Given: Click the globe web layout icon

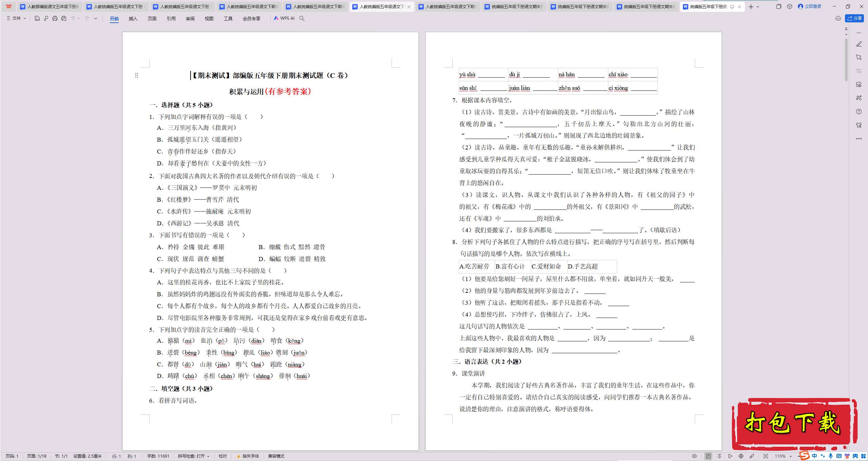Looking at the screenshot, I should [741, 456].
